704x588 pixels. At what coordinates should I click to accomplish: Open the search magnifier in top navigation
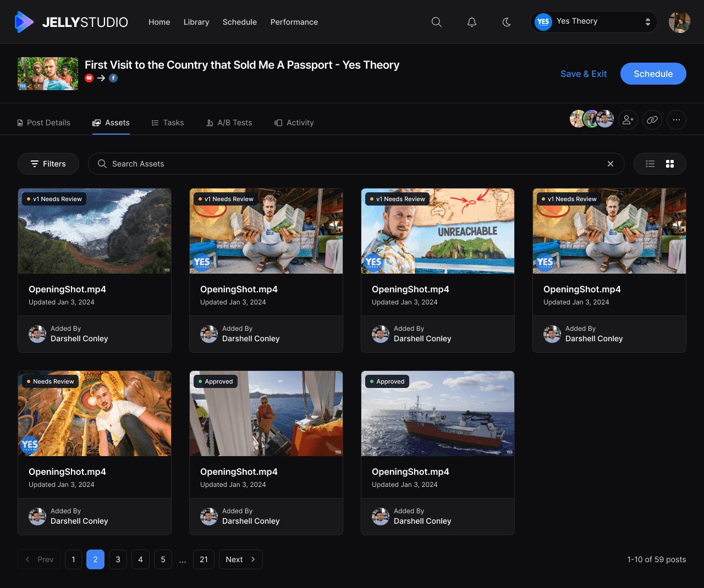pos(437,22)
